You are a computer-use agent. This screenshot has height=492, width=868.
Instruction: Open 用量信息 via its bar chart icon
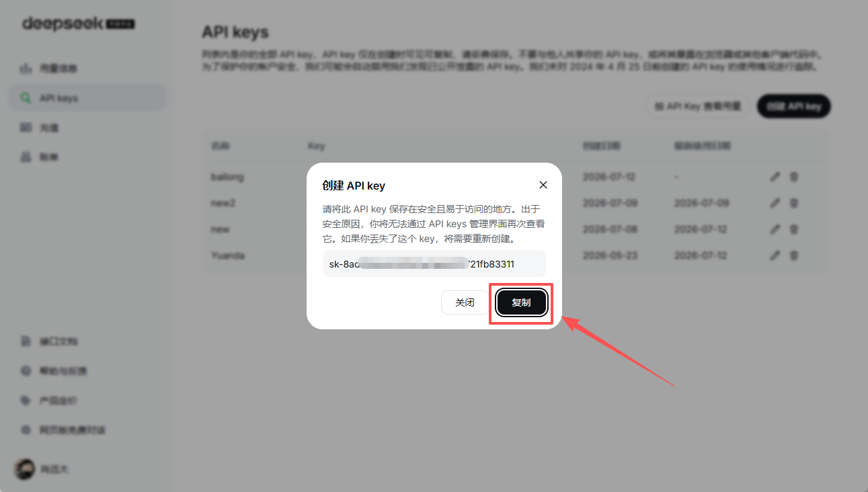point(26,68)
